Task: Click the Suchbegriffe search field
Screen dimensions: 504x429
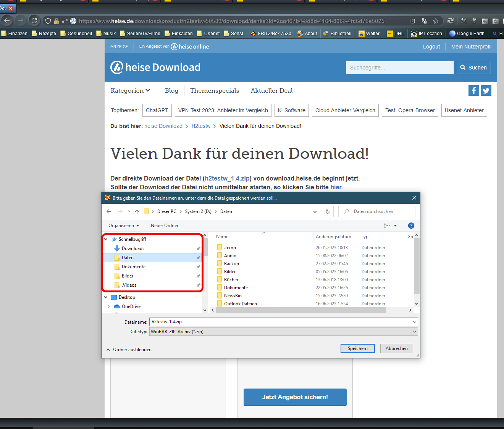Action: click(400, 68)
